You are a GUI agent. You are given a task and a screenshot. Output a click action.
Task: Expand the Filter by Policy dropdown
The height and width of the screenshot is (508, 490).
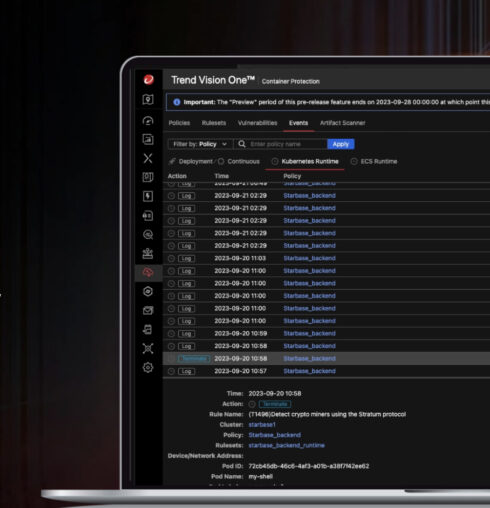tap(200, 144)
